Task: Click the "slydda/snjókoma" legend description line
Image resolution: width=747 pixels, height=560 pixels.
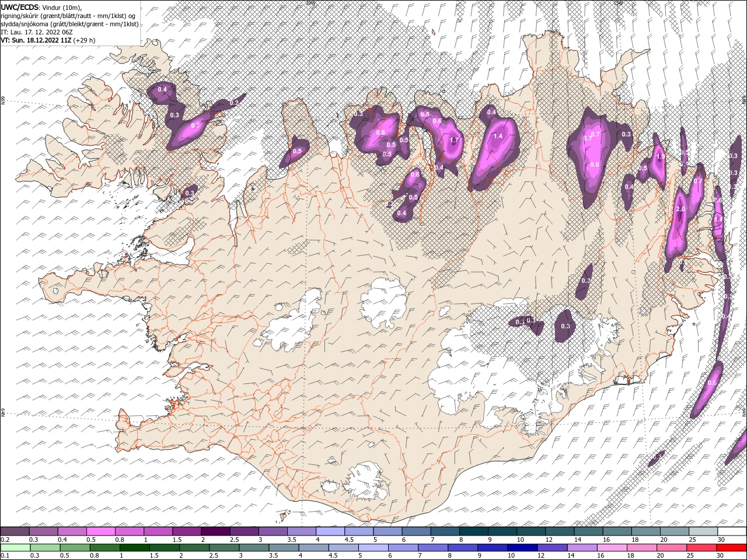Action: click(70, 24)
